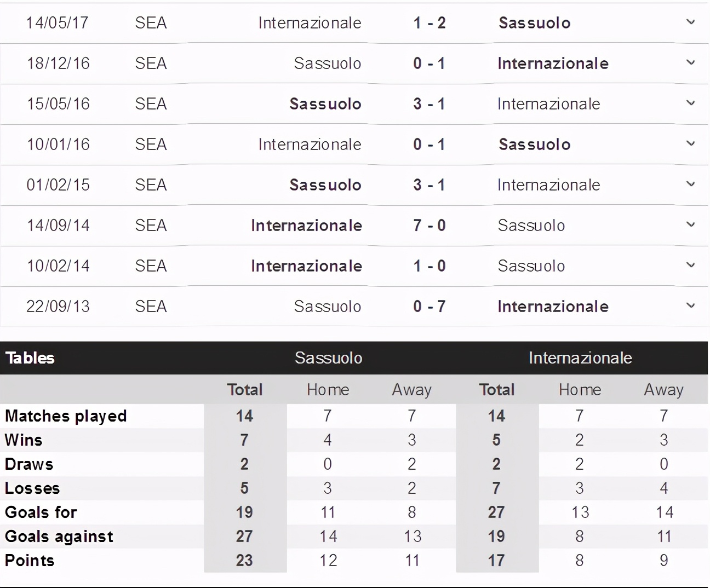Expand the 10/01/16 match row chevron
Screen dimensions: 710x588
pos(690,143)
